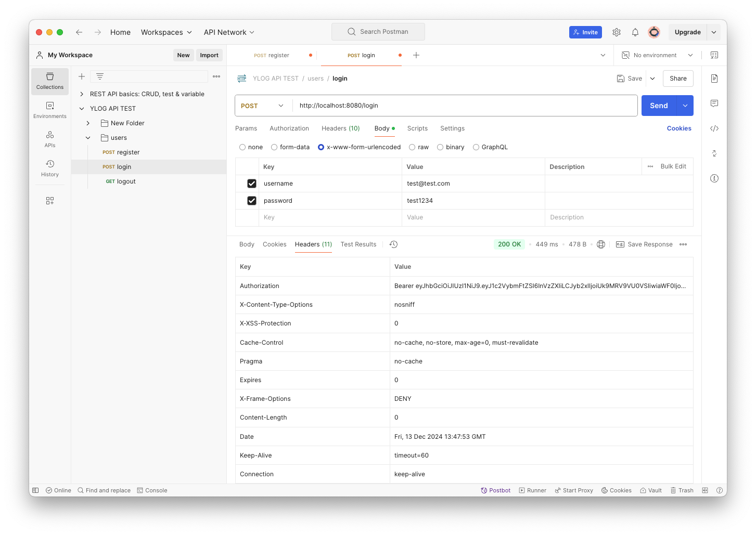The image size is (756, 535).
Task: Expand the New Folder folder
Action: tap(88, 123)
